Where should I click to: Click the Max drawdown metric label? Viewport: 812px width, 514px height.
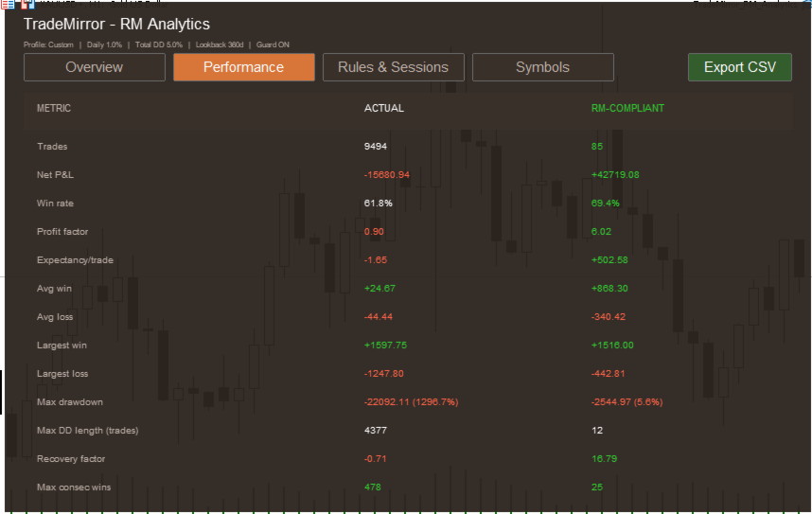coord(69,402)
